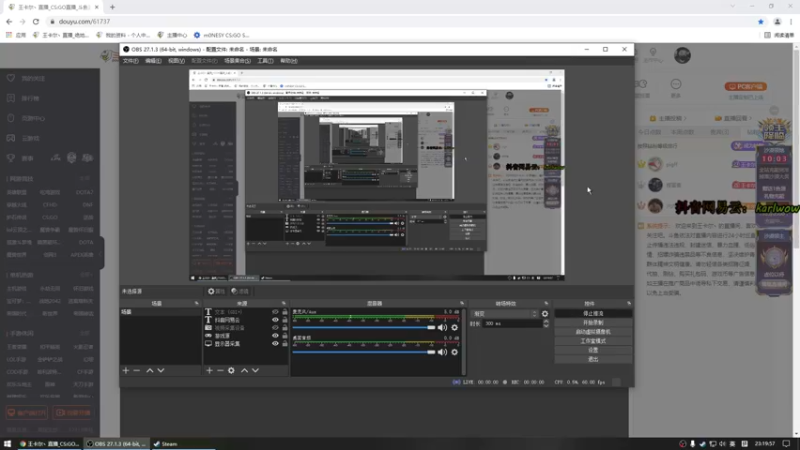This screenshot has height=450, width=800.
Task: Add a new scene with plus icon
Action: click(126, 370)
